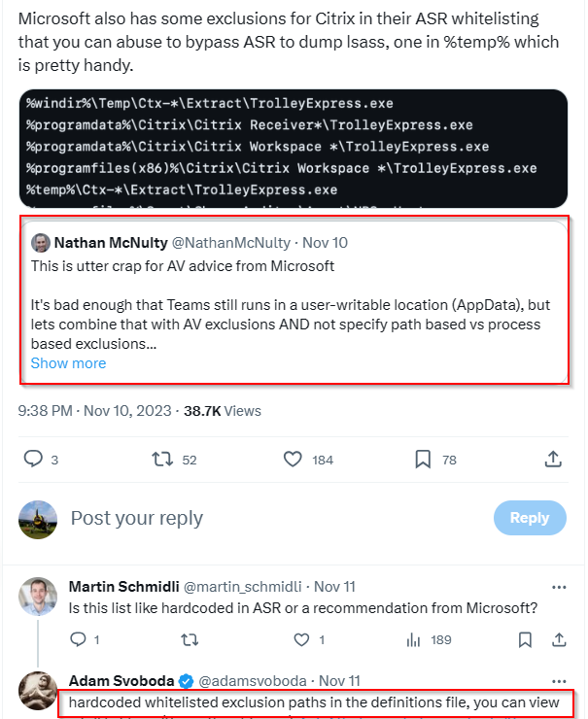The image size is (588, 719).
Task: Click the blue Reply button
Action: tap(530, 518)
